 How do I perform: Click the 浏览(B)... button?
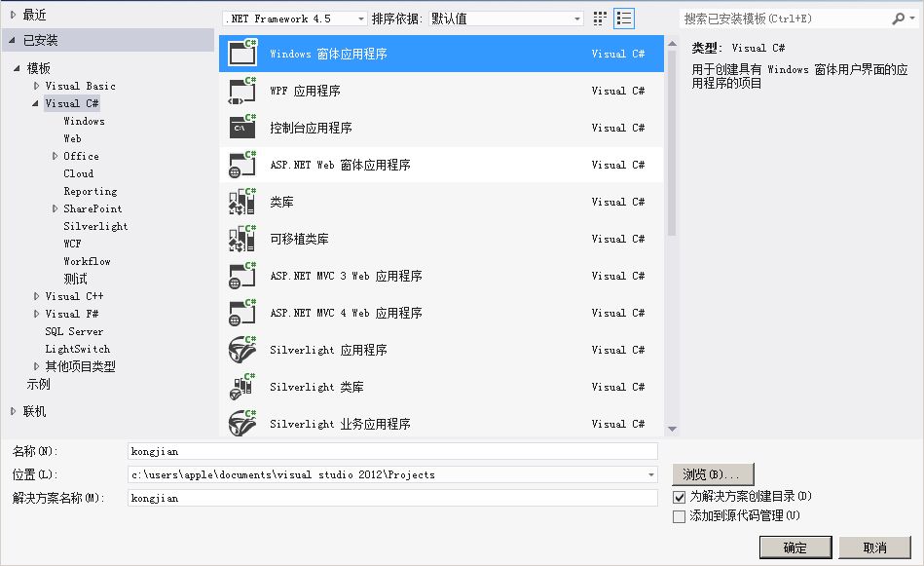(x=713, y=474)
